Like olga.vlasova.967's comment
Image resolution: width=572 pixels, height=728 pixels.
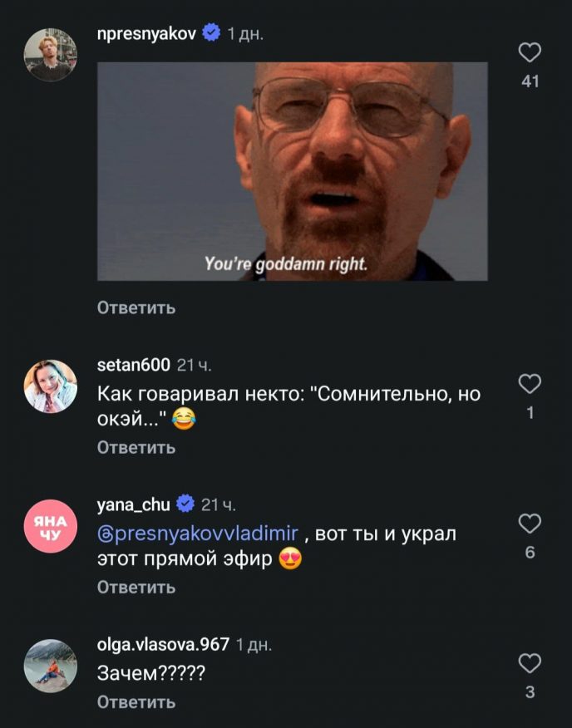click(530, 663)
